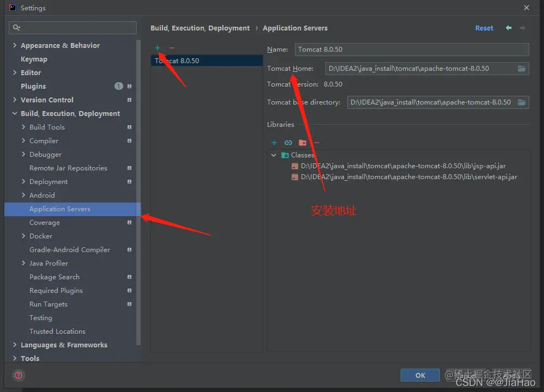Open the Coverage settings page
544x392 pixels.
45,223
